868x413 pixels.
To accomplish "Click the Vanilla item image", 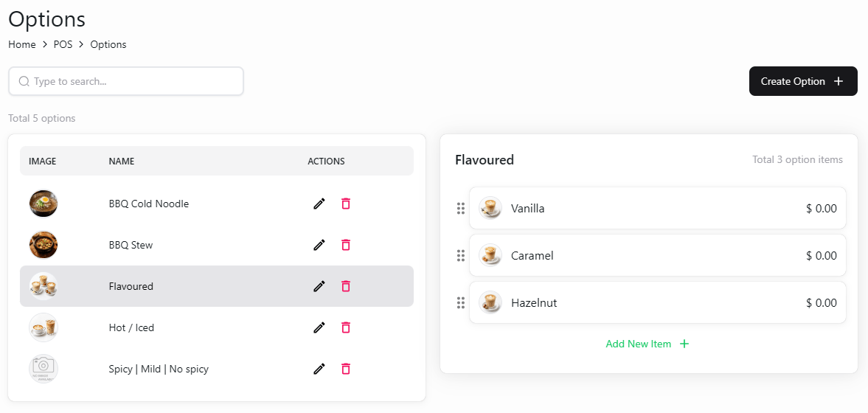I will pyautogui.click(x=490, y=208).
